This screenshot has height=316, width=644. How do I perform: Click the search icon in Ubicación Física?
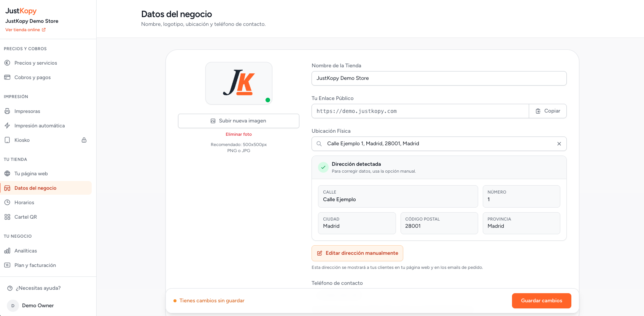319,144
